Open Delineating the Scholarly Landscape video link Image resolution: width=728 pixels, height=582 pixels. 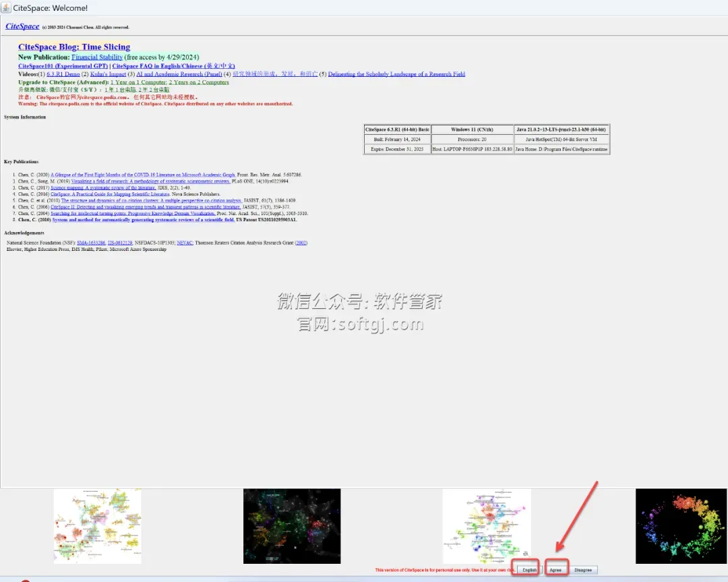click(396, 74)
